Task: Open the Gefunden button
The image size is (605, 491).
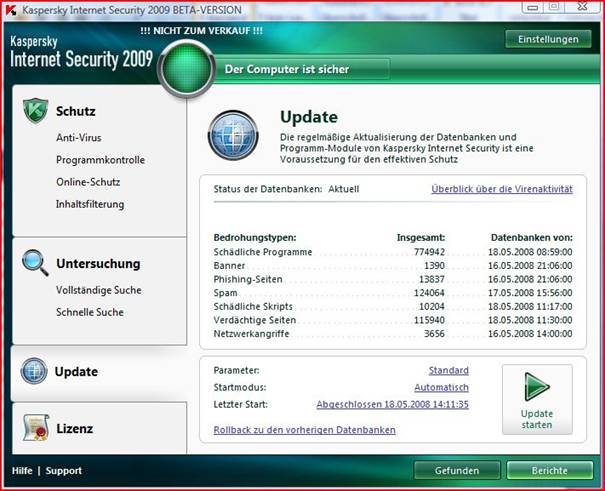Action: point(457,471)
